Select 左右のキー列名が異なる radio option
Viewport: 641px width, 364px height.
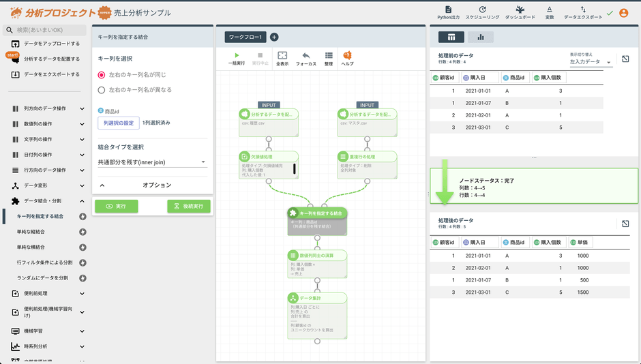102,89
